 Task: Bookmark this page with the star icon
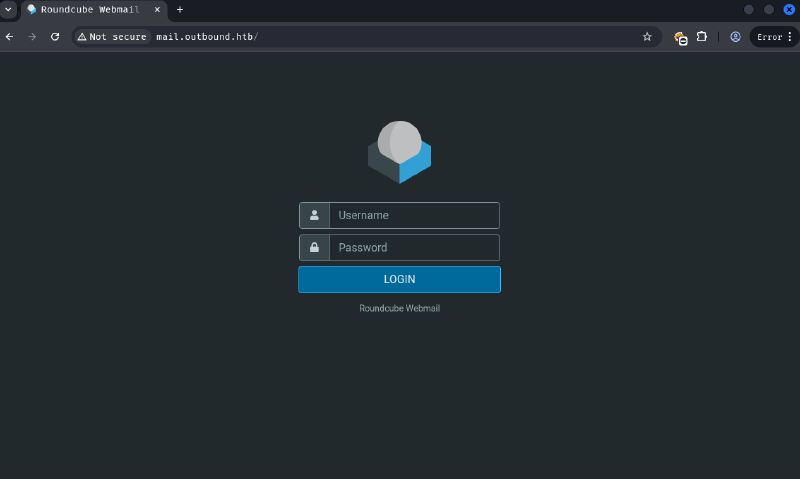647,37
